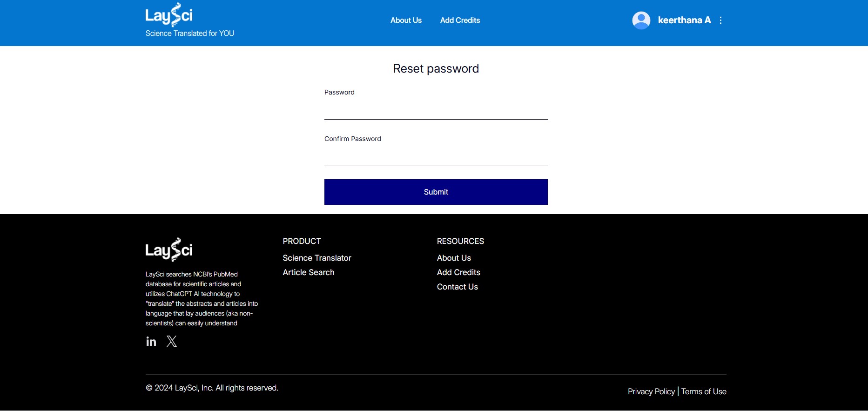The height and width of the screenshot is (411, 868).
Task: Click the keerthana A username
Action: [684, 20]
